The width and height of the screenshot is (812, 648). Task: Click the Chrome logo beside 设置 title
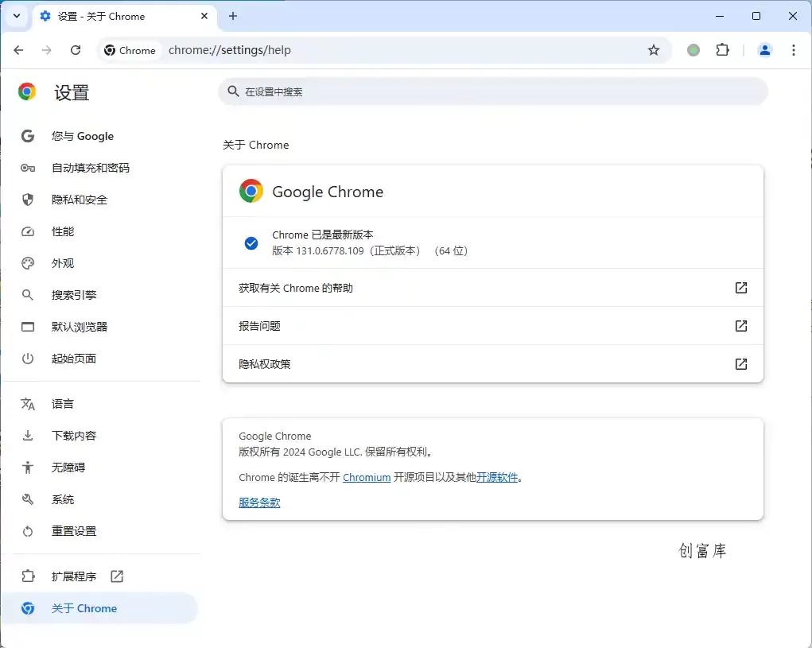pyautogui.click(x=27, y=91)
